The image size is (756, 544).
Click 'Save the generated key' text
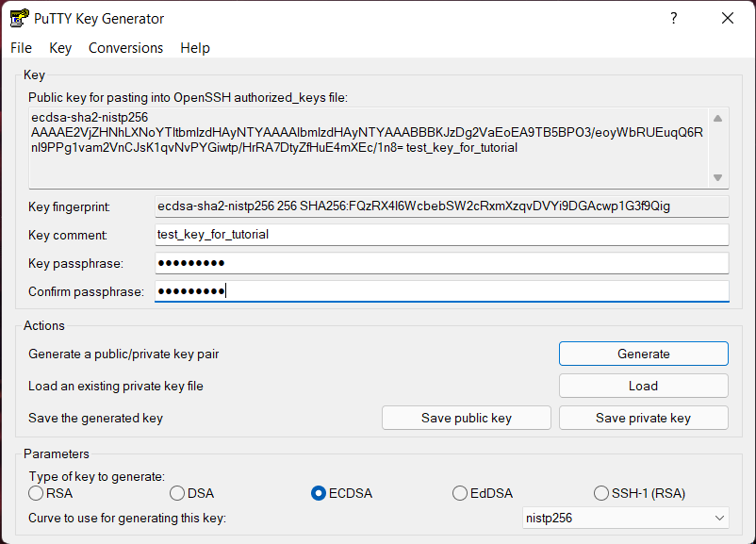pyautogui.click(x=95, y=418)
